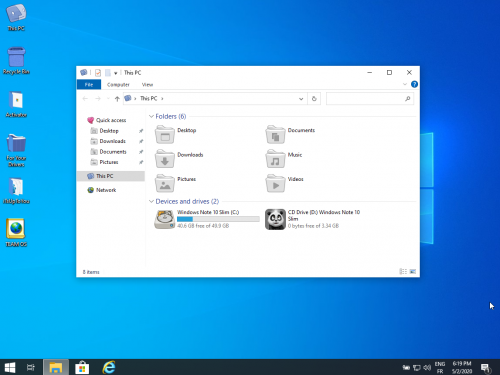Select the Downloads folder in the main pane

pyautogui.click(x=179, y=159)
